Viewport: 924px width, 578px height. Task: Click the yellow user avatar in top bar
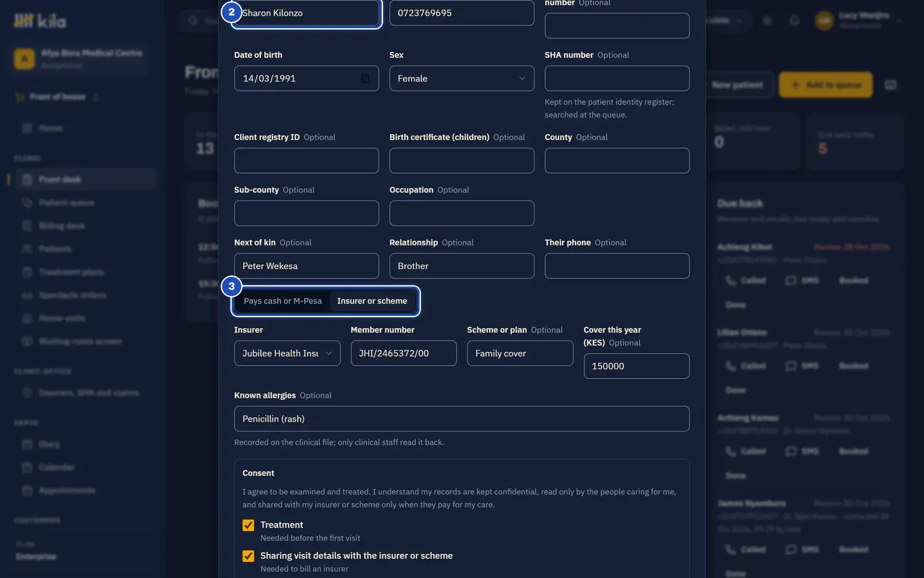coord(824,21)
